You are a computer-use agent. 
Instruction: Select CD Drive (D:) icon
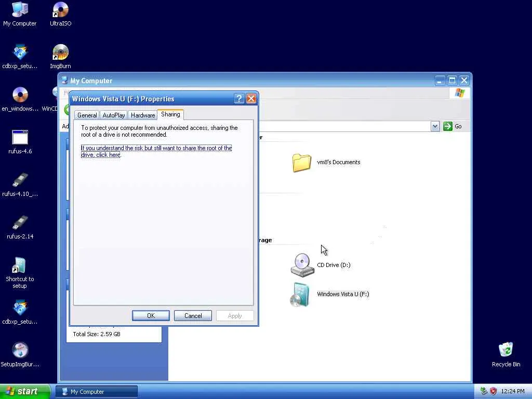(302, 265)
